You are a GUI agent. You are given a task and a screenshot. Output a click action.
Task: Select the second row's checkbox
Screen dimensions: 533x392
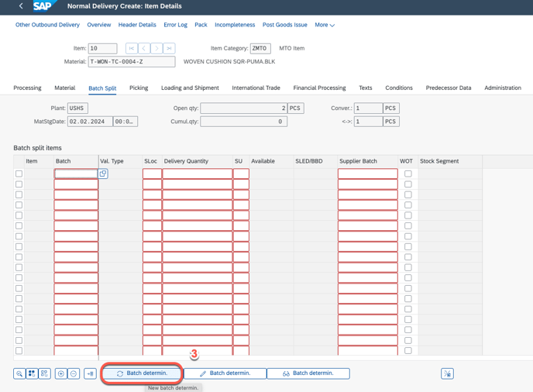pyautogui.click(x=19, y=184)
